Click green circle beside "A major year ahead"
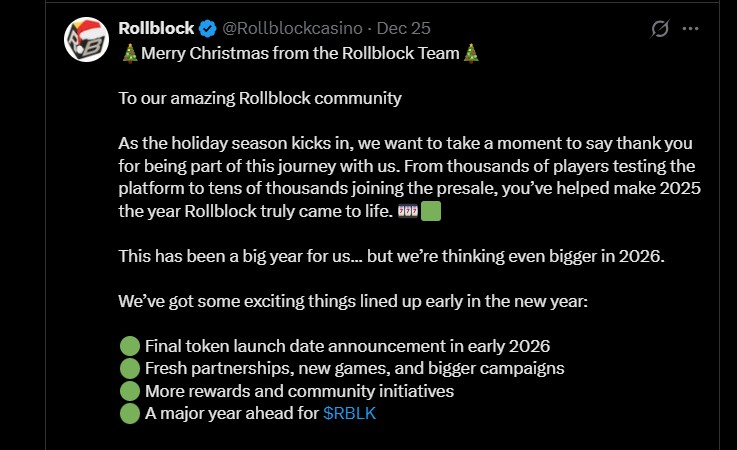 click(129, 412)
